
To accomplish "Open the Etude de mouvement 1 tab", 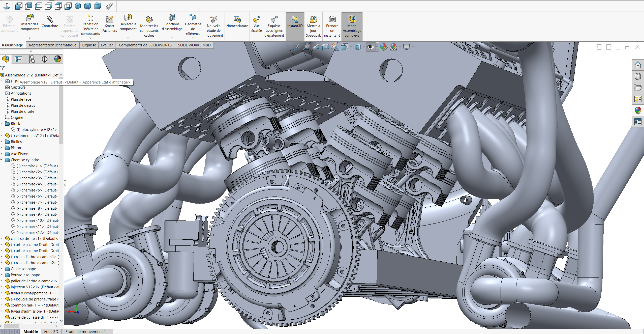I will [86, 331].
